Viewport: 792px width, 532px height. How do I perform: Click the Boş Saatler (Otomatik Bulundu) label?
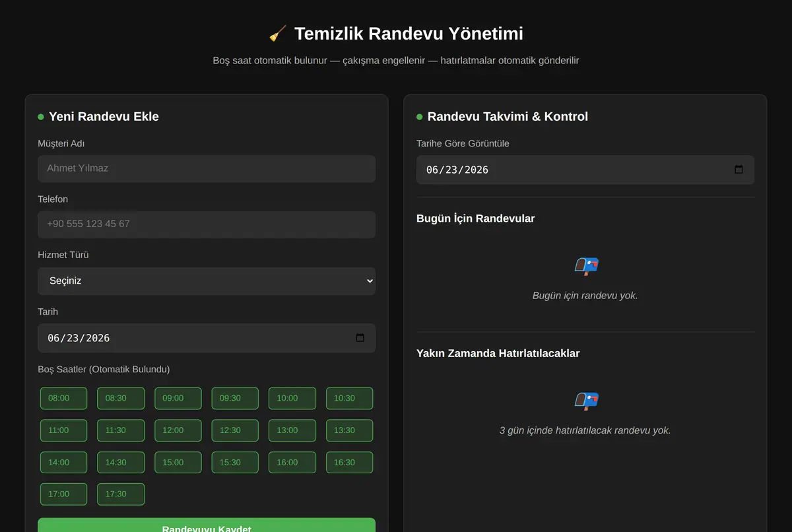click(x=104, y=370)
